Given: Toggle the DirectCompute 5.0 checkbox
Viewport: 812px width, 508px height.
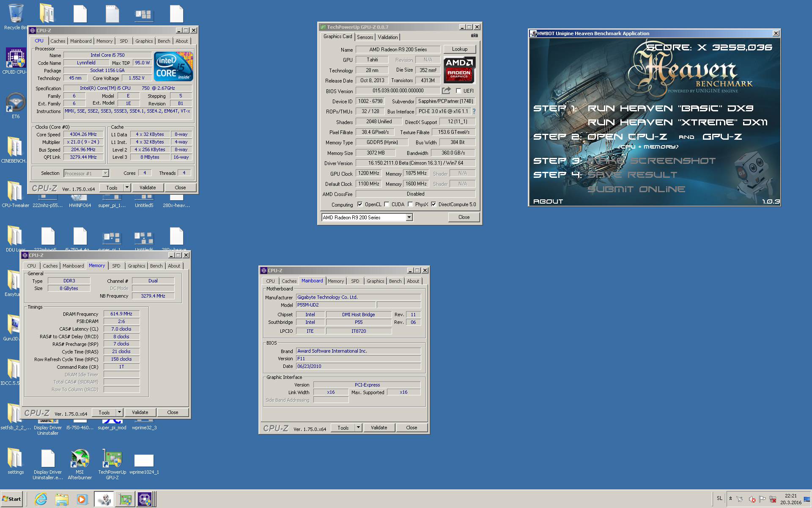Looking at the screenshot, I should [x=433, y=204].
